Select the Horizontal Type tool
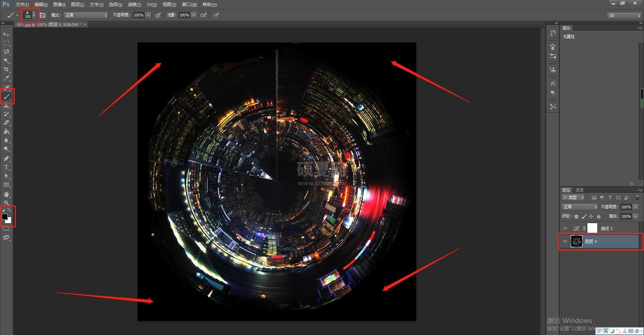 click(x=6, y=167)
